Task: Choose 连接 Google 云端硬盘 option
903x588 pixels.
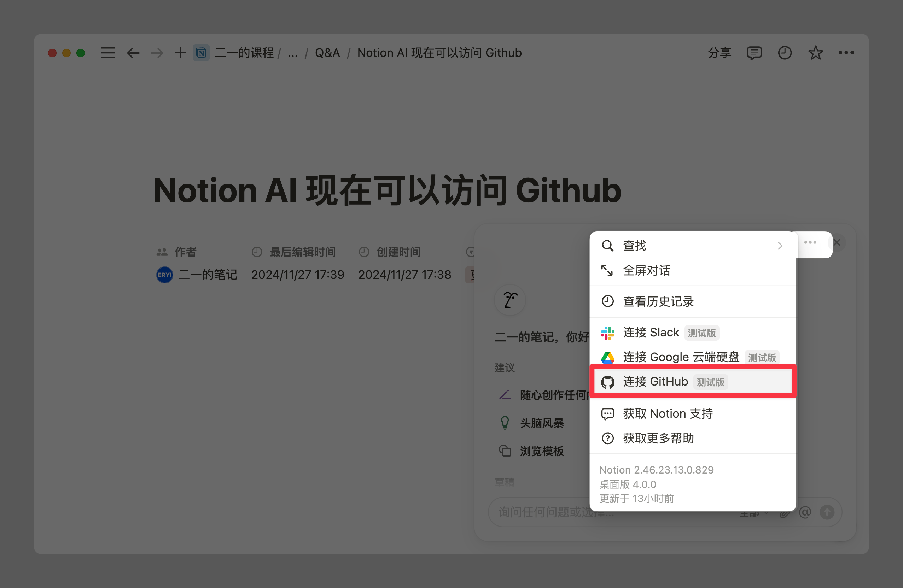Action: click(x=681, y=357)
